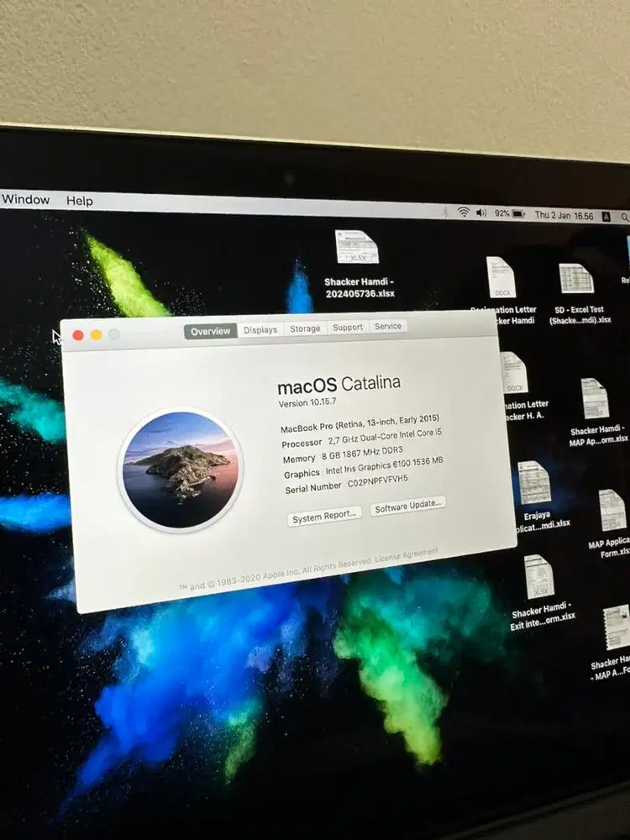The image size is (630, 840).
Task: Select Shacker Hamdi - 202405736.xlsx file icon
Action: pyautogui.click(x=357, y=247)
